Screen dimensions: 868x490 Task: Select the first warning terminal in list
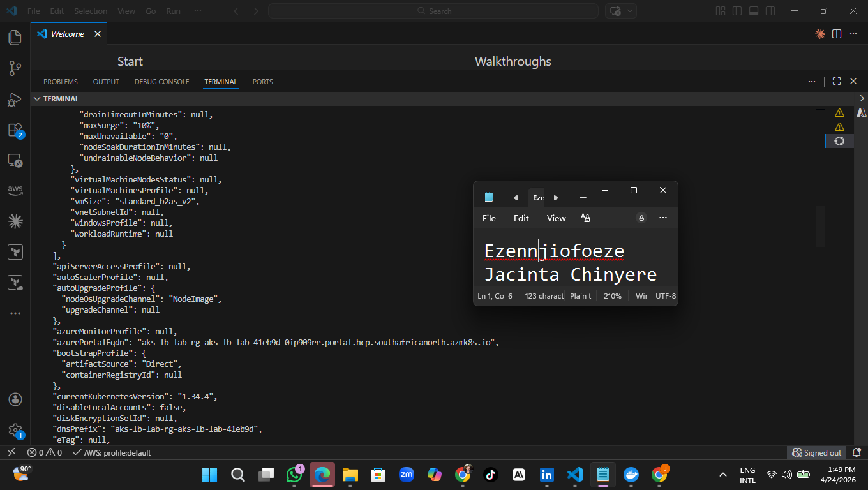coord(839,113)
